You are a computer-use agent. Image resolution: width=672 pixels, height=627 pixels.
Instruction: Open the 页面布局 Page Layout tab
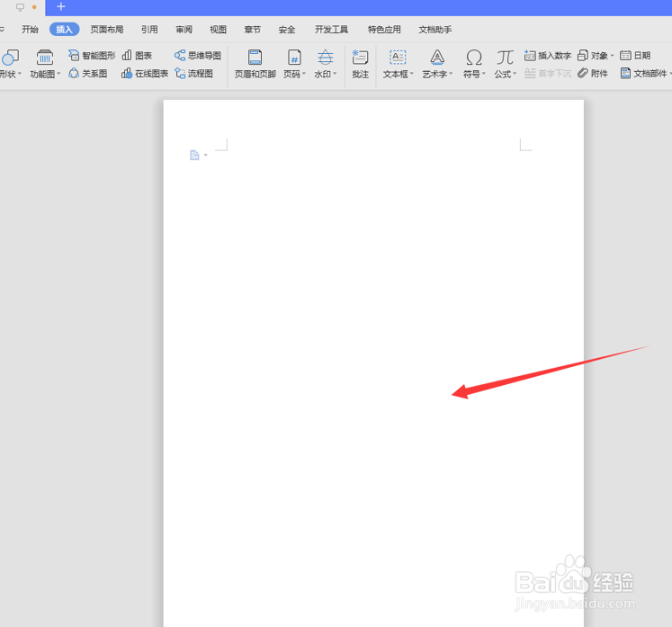click(107, 29)
